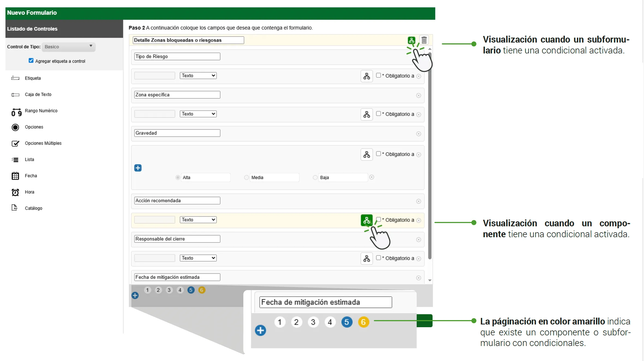Screen dimensions: 644x361
Task: Check Obligatorio in Zona específica Texto row
Action: (x=378, y=113)
